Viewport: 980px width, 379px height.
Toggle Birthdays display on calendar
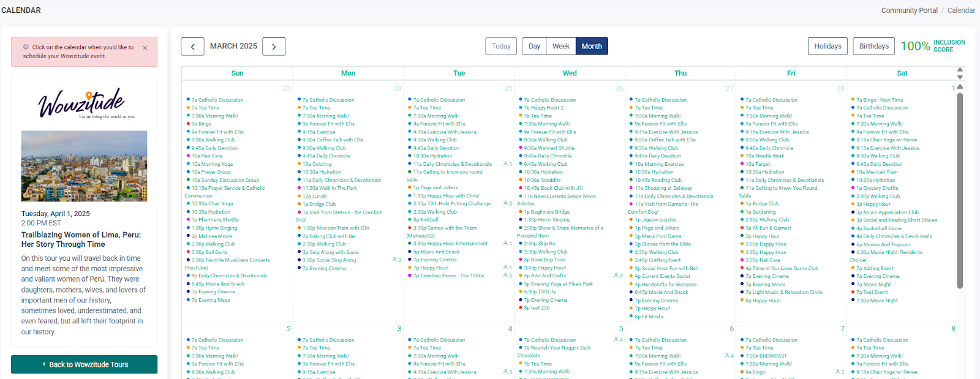pyautogui.click(x=873, y=47)
